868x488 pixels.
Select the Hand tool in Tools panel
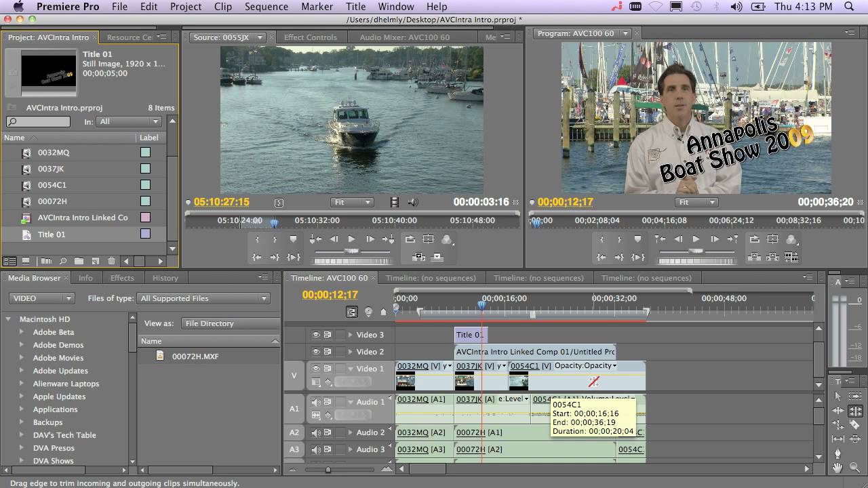click(x=837, y=468)
